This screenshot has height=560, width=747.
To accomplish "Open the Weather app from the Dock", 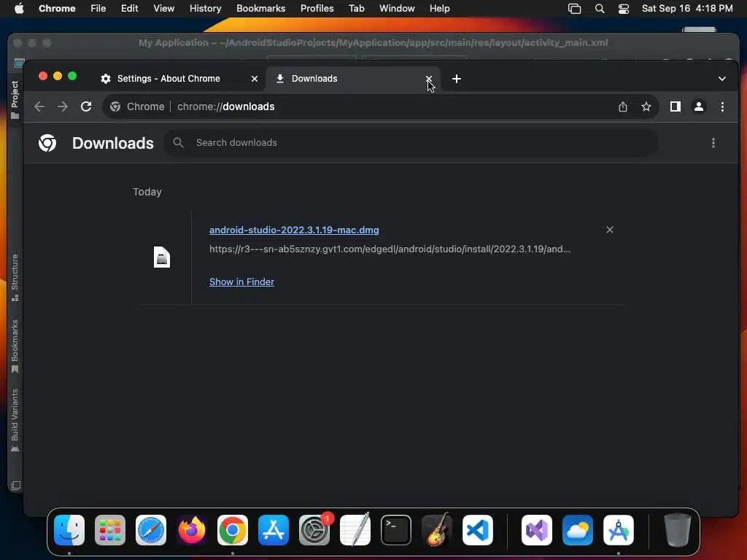I will click(578, 530).
